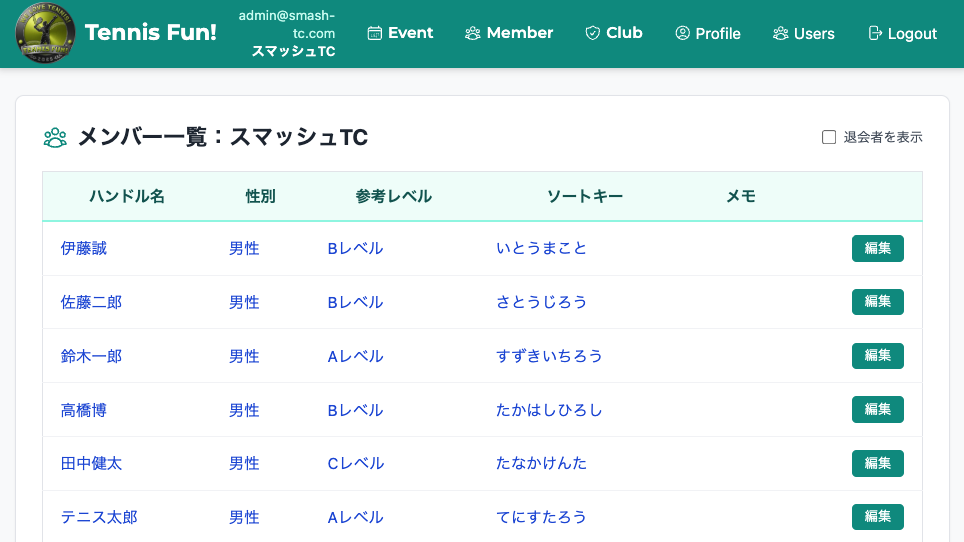
Task: Click the スマッシュTC club name in header
Action: pyautogui.click(x=293, y=51)
